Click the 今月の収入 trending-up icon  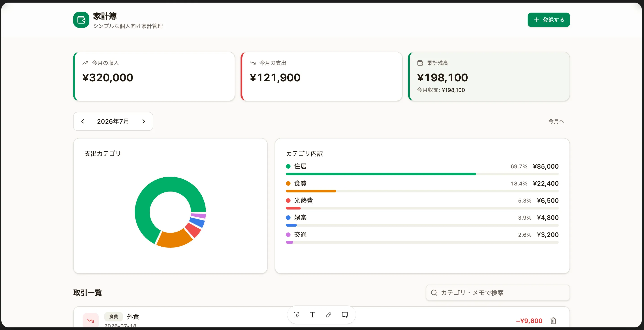85,63
